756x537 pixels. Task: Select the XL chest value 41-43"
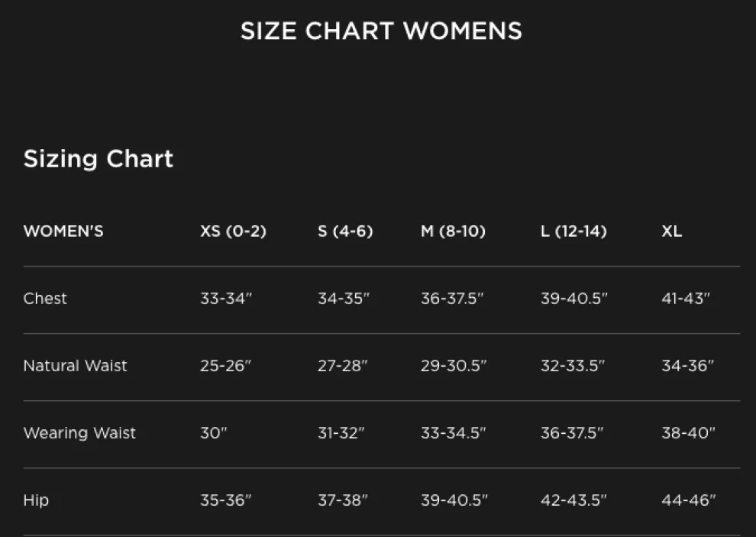(686, 299)
